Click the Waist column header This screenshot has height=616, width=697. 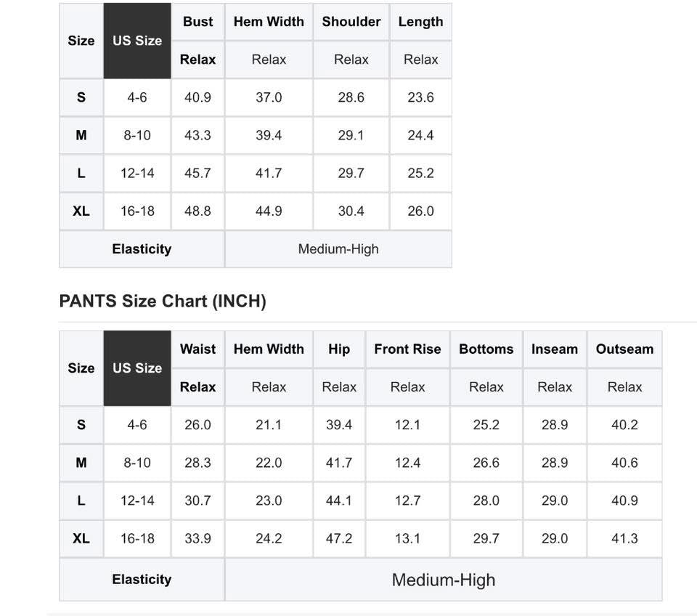click(198, 349)
